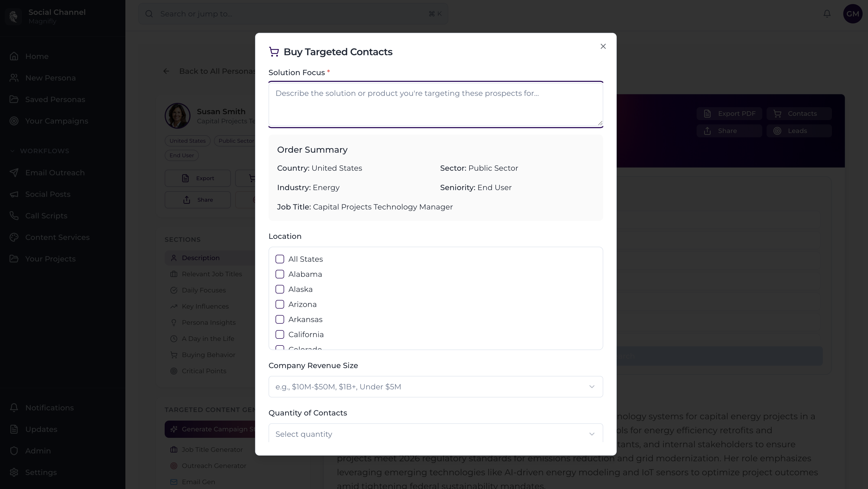Viewport: 868px width, 489px height.
Task: Open the Company Revenue Size dropdown
Action: click(x=435, y=386)
